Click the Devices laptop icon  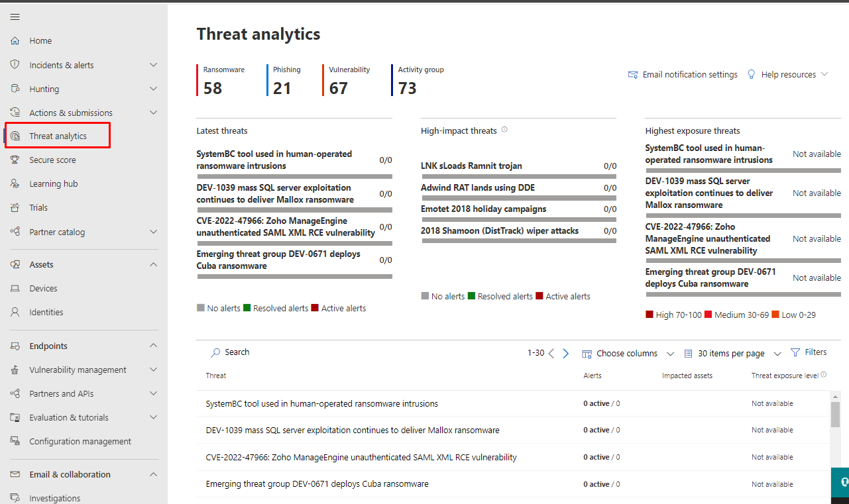(x=15, y=289)
